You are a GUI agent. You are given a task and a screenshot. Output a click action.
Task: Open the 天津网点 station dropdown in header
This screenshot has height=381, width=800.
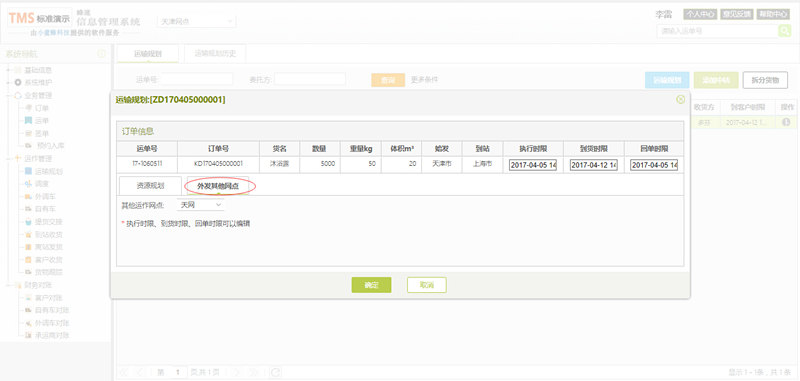pyautogui.click(x=196, y=21)
